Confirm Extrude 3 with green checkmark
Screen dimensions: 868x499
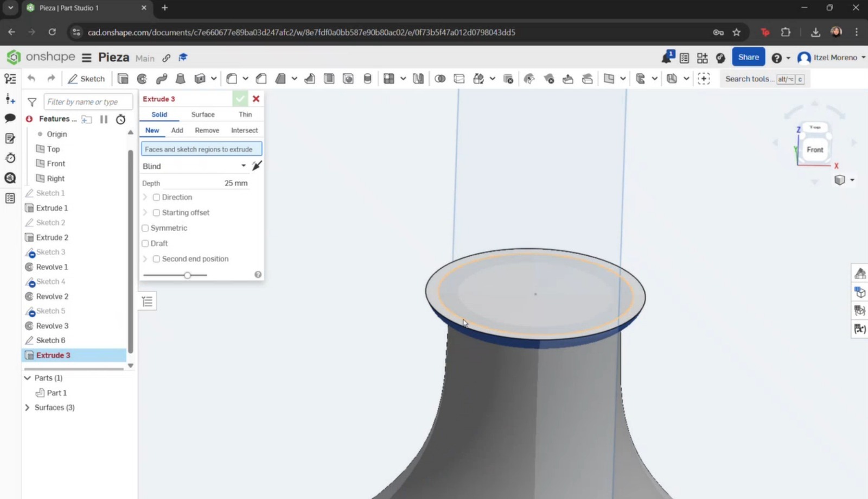240,98
